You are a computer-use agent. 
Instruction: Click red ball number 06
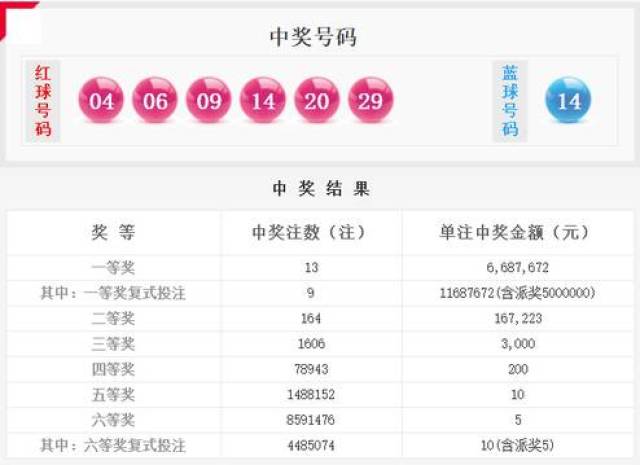[155, 100]
